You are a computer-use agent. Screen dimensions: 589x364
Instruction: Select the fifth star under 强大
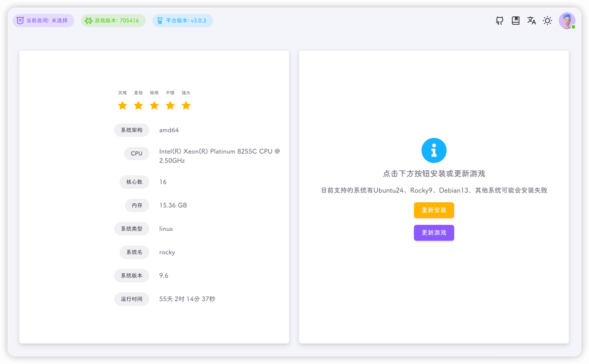186,105
